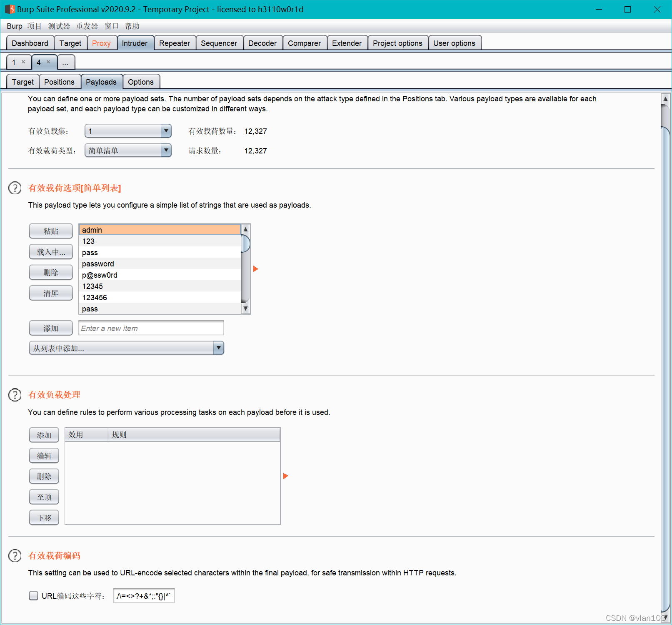Click the URL-encode characters text field

pos(144,596)
